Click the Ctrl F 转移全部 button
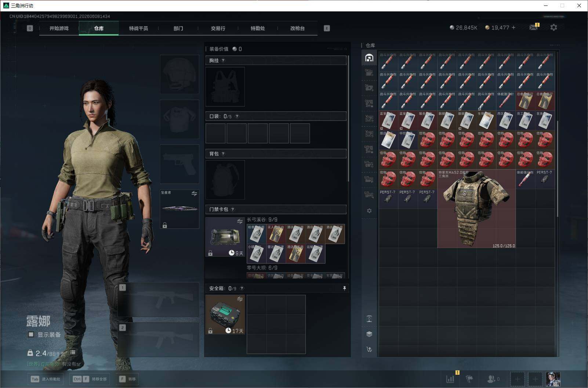588x388 pixels. (90, 379)
